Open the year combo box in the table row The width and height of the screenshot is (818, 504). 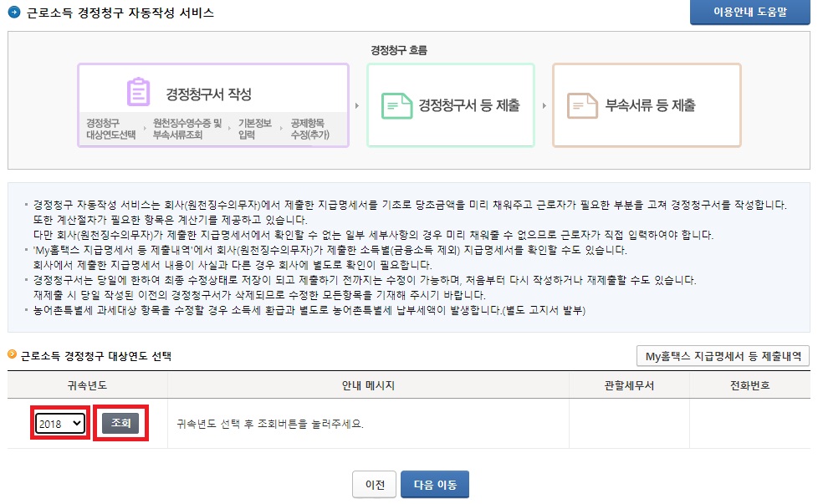point(60,423)
